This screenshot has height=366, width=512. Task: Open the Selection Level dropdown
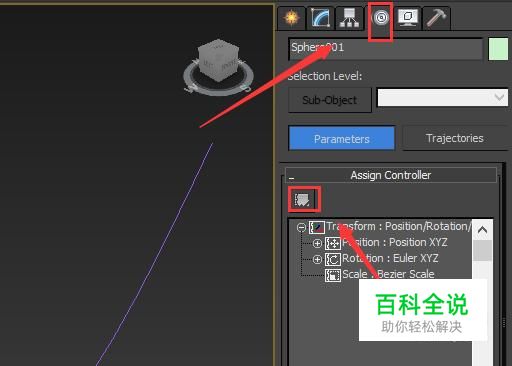pyautogui.click(x=442, y=97)
